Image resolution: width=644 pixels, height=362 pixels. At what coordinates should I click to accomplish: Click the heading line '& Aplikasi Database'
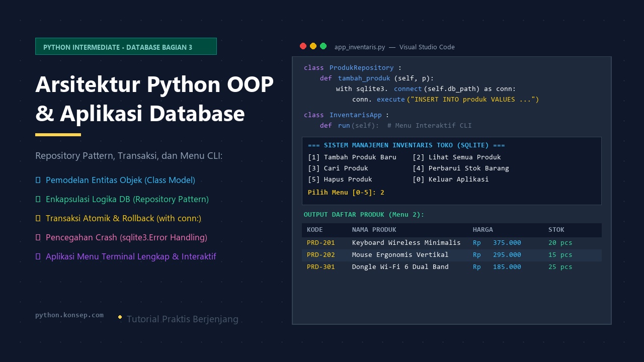coord(140,114)
